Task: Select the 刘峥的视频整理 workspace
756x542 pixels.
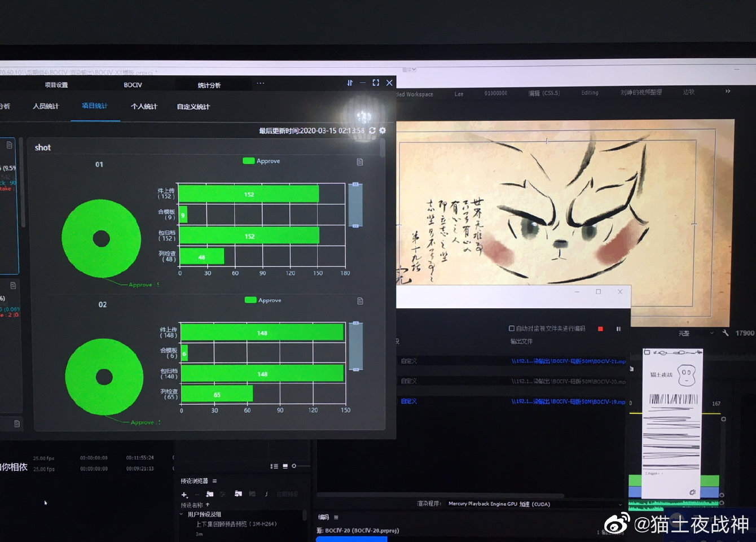Action: point(641,92)
